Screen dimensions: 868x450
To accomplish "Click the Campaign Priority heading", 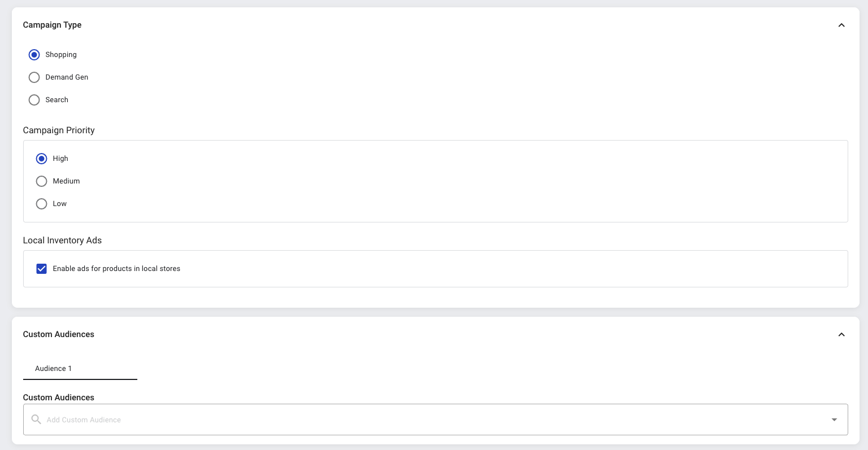I will [59, 130].
